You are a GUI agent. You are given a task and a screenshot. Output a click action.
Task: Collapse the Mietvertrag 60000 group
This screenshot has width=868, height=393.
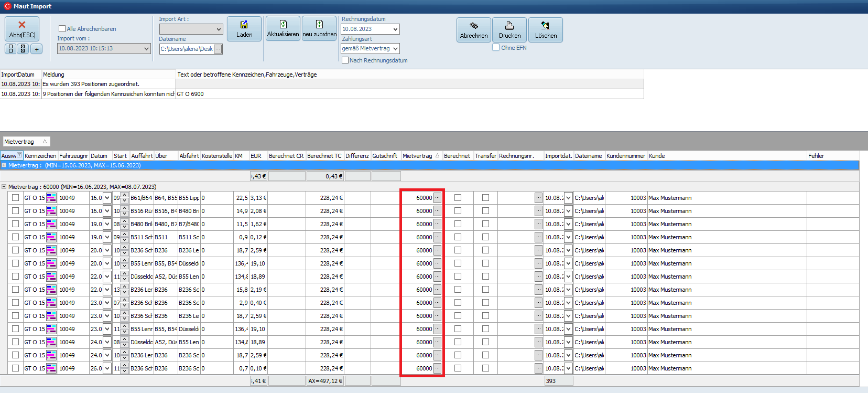4,187
